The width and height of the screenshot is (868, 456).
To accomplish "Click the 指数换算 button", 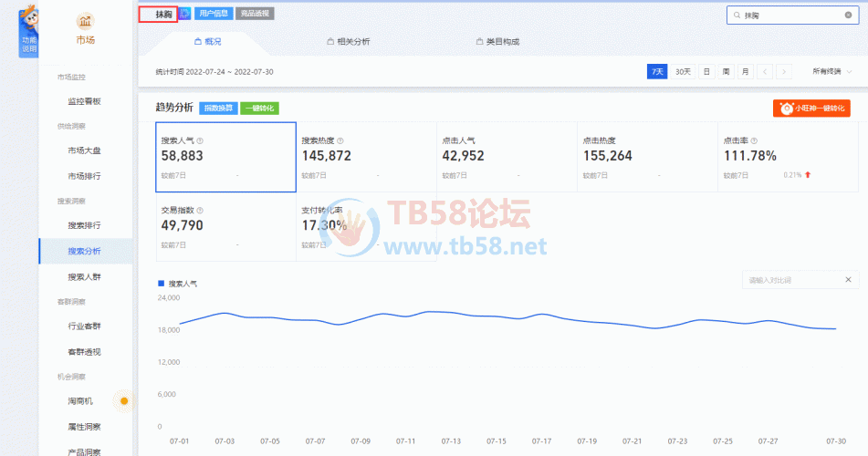I will (x=217, y=108).
